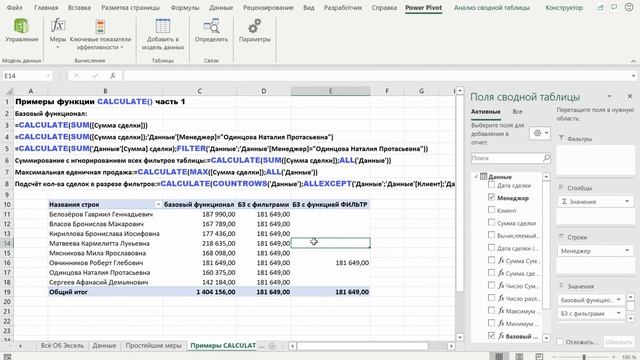Open Названия строк filter dropdown
Viewport: 640px width, 360px height.
point(158,204)
